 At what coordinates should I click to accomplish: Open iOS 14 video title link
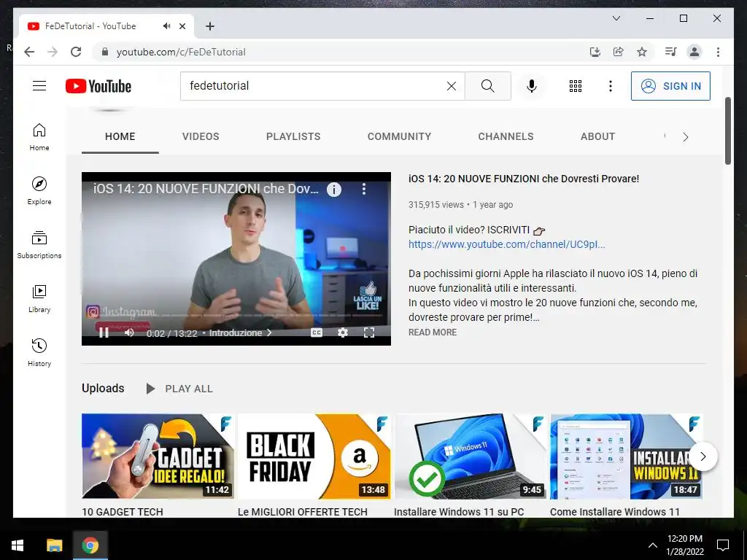point(524,179)
